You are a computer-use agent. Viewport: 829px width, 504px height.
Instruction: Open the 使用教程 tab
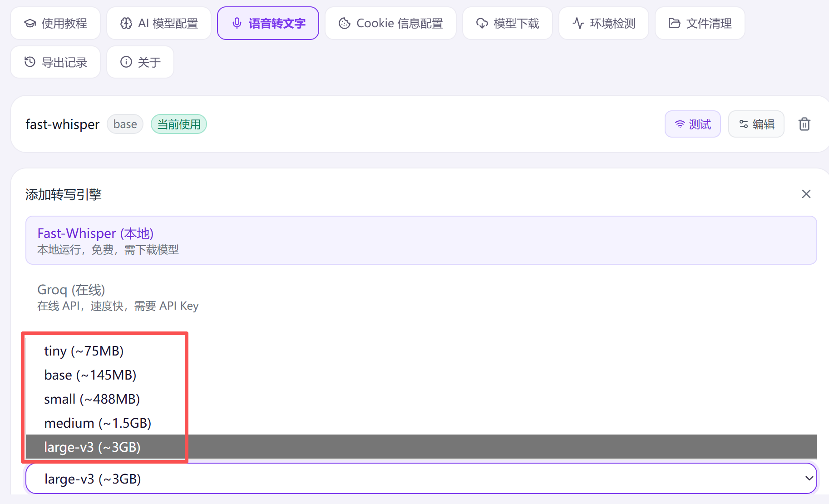tap(55, 23)
